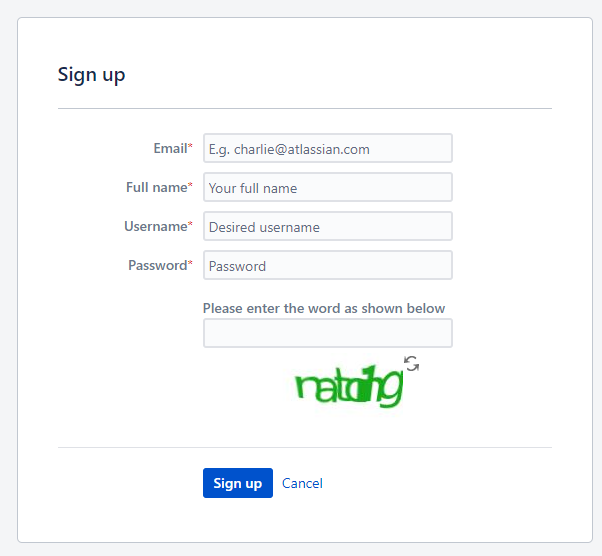Click the Password field label
The height and width of the screenshot is (556, 602).
point(157,265)
